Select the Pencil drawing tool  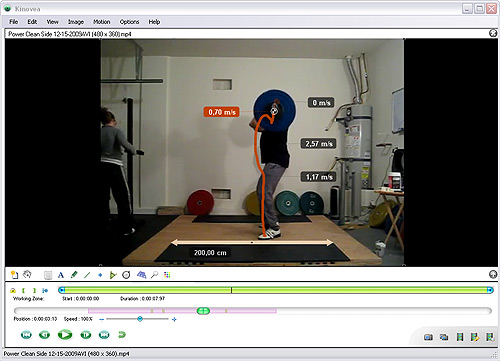coord(74,275)
